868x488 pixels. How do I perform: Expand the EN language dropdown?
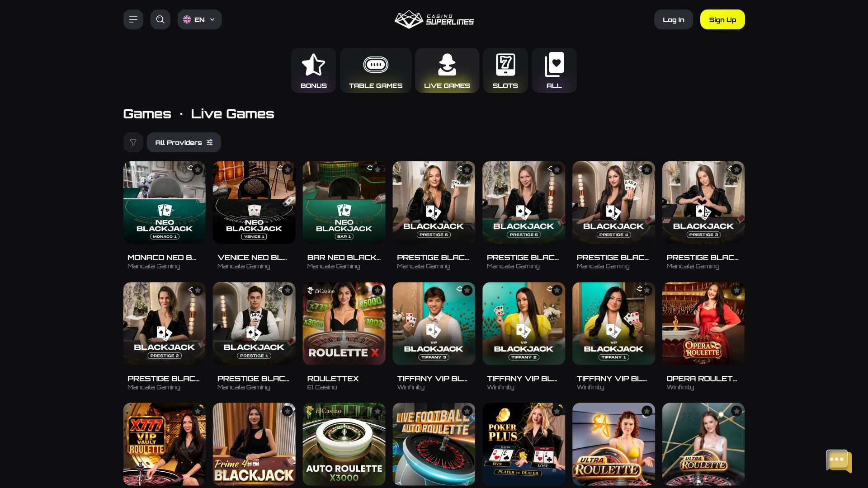199,19
